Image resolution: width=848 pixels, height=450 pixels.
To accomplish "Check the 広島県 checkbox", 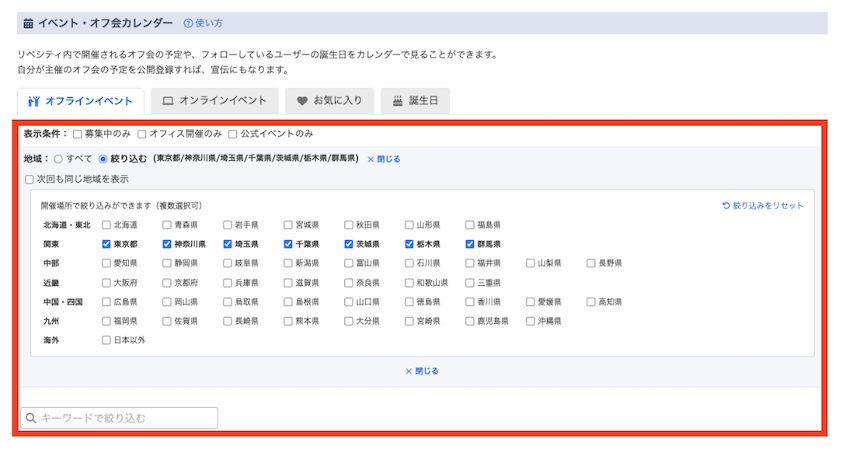I will pyautogui.click(x=106, y=302).
